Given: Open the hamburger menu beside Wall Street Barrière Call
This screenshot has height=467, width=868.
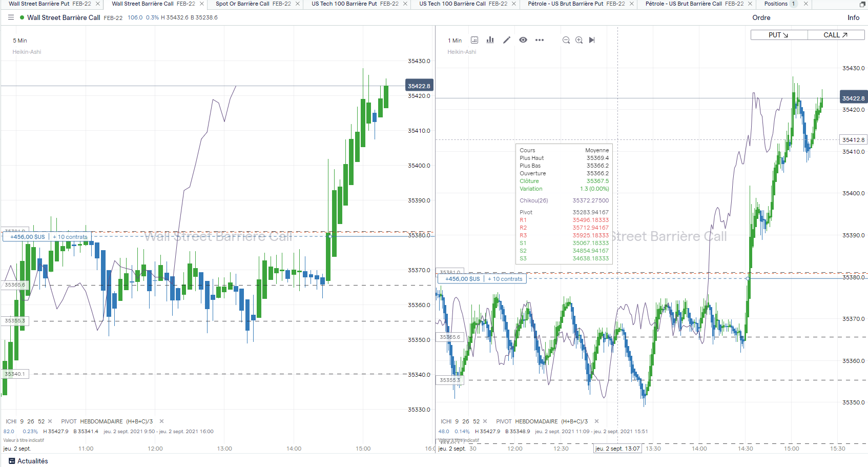Looking at the screenshot, I should tap(11, 17).
